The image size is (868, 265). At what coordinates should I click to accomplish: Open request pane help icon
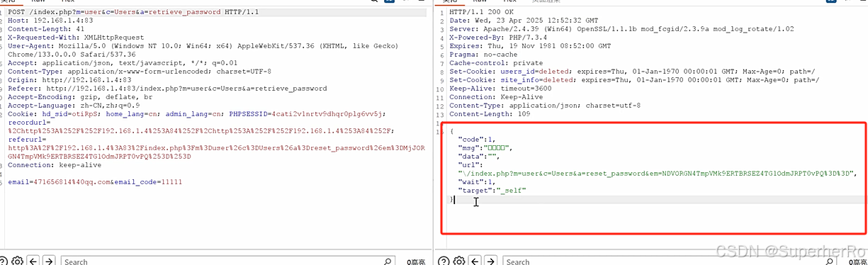click(3, 261)
